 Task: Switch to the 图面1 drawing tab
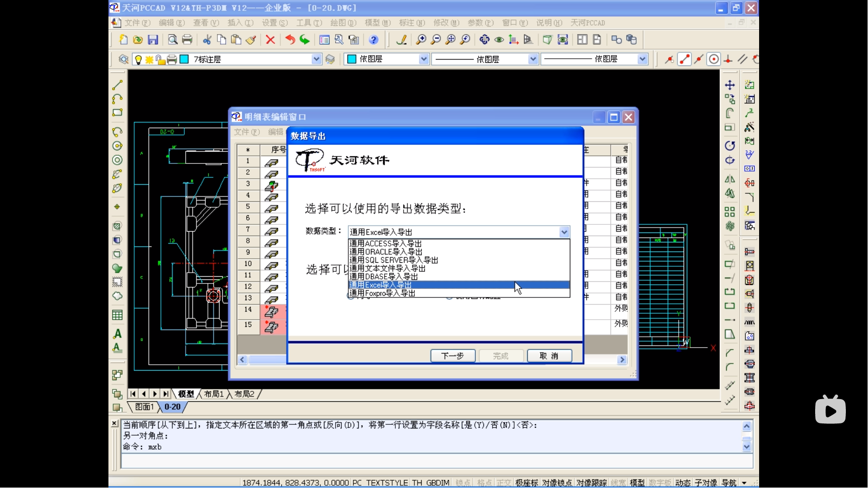[145, 407]
